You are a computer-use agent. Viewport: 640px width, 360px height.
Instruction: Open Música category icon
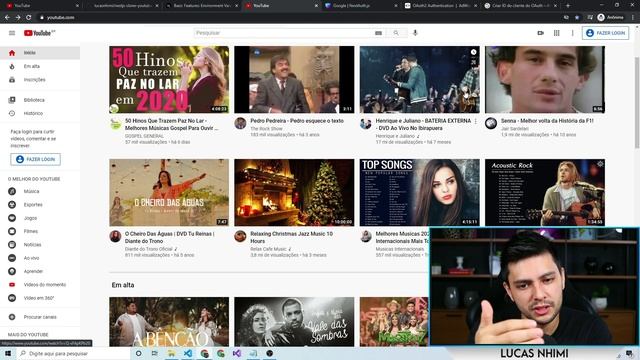pos(12,191)
